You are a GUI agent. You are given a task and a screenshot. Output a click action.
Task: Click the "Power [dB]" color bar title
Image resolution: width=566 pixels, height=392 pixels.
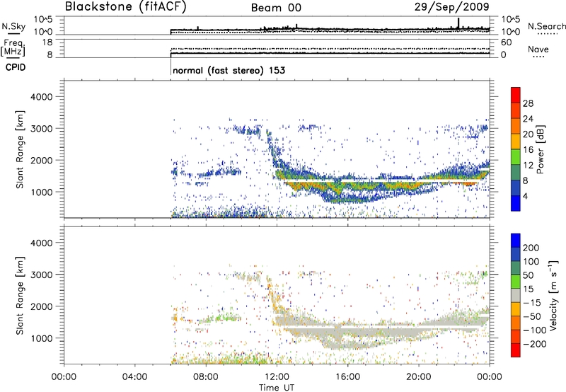click(540, 149)
